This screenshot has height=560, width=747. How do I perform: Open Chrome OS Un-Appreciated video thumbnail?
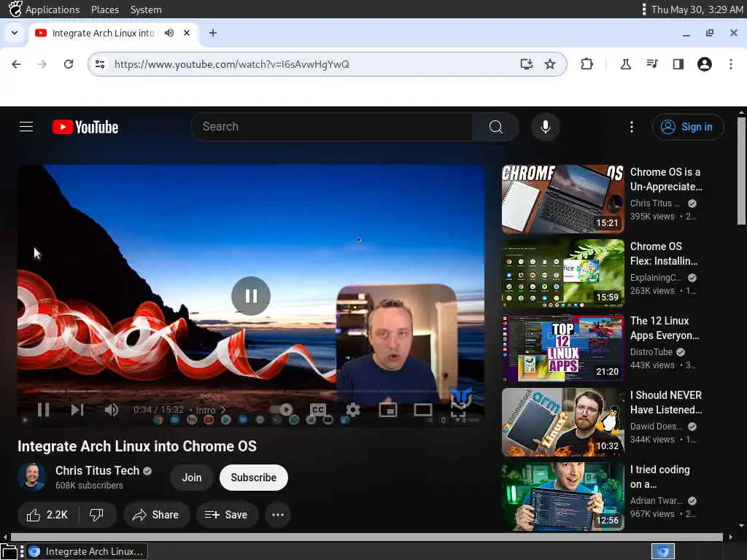click(562, 199)
